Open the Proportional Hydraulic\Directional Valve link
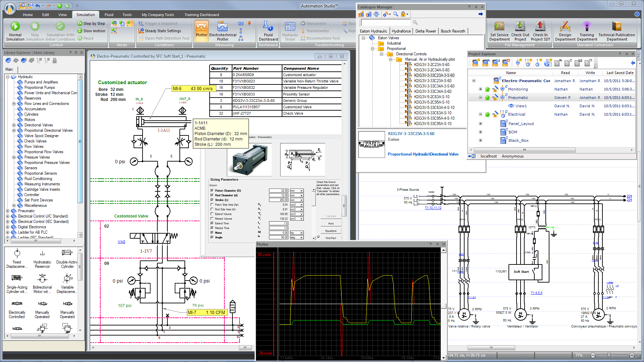 pyautogui.click(x=423, y=154)
